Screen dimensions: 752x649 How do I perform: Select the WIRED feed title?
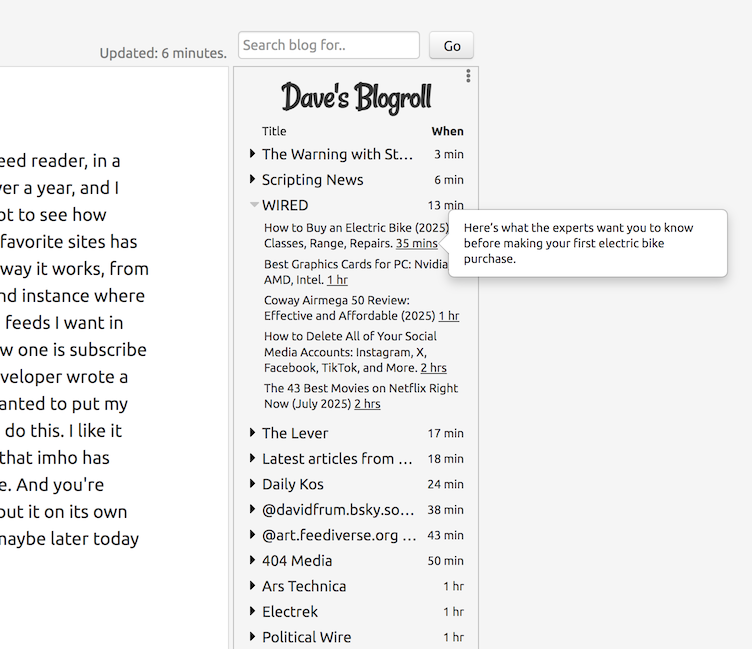285,205
